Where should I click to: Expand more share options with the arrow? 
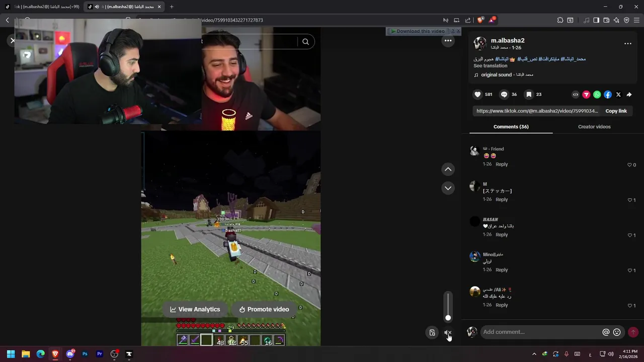pyautogui.click(x=629, y=95)
